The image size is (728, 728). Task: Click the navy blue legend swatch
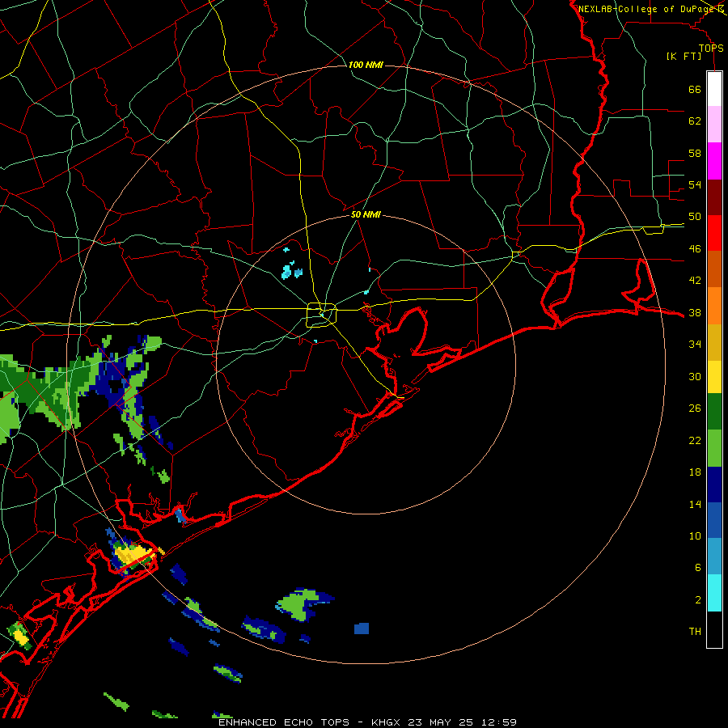[714, 485]
